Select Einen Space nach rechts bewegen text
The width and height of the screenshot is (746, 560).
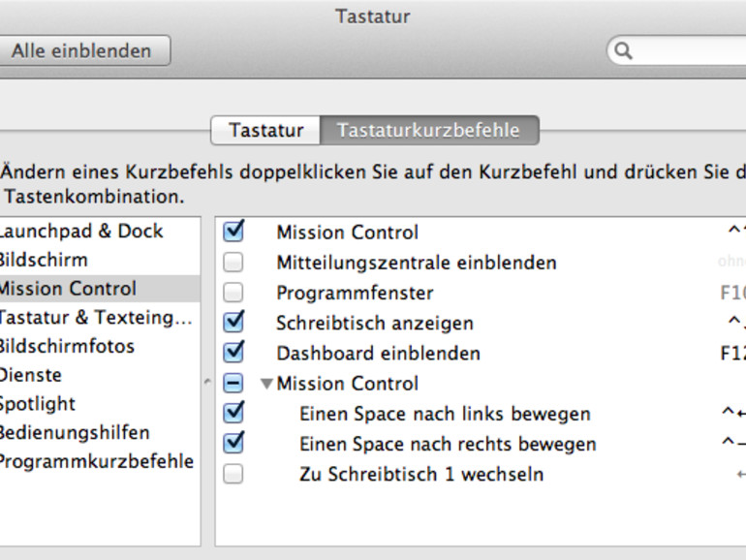tap(448, 445)
